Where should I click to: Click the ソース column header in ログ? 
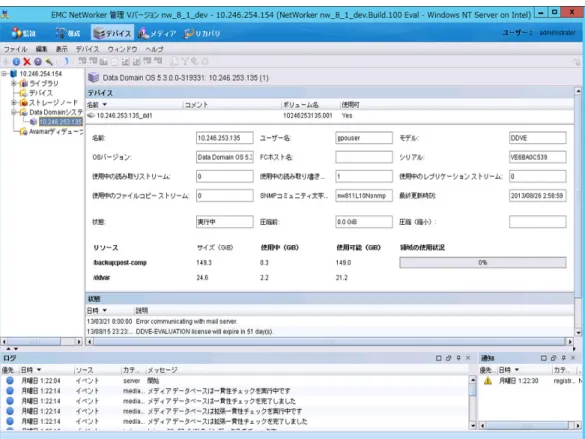tap(98, 370)
